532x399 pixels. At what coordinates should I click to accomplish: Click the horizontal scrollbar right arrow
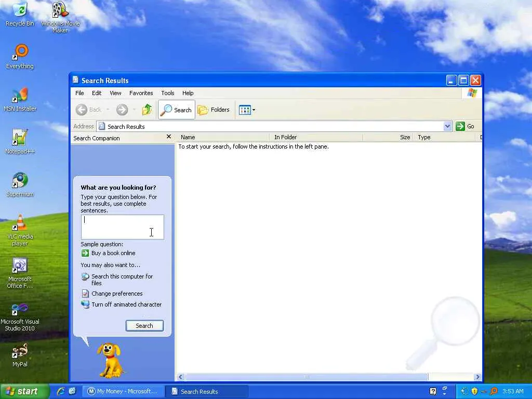pyautogui.click(x=477, y=377)
